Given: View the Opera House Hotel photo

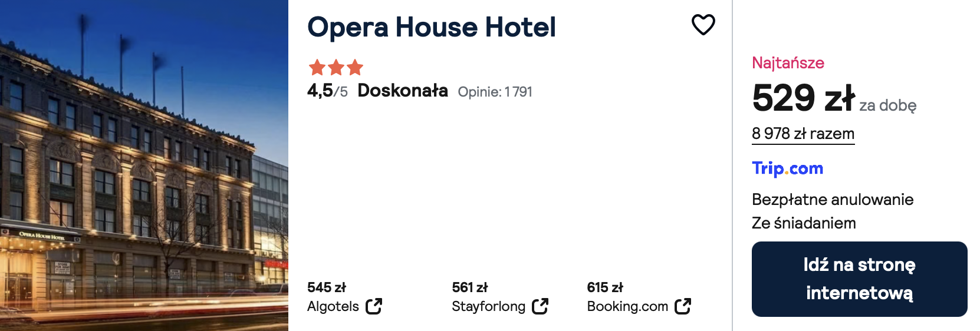Looking at the screenshot, I should point(144,165).
